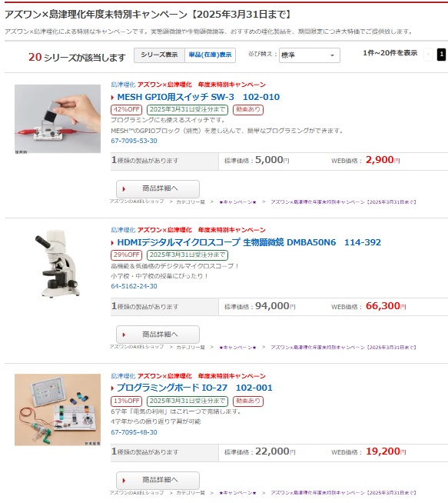
Task: Click programming board product thumbnail
Action: [x=58, y=410]
